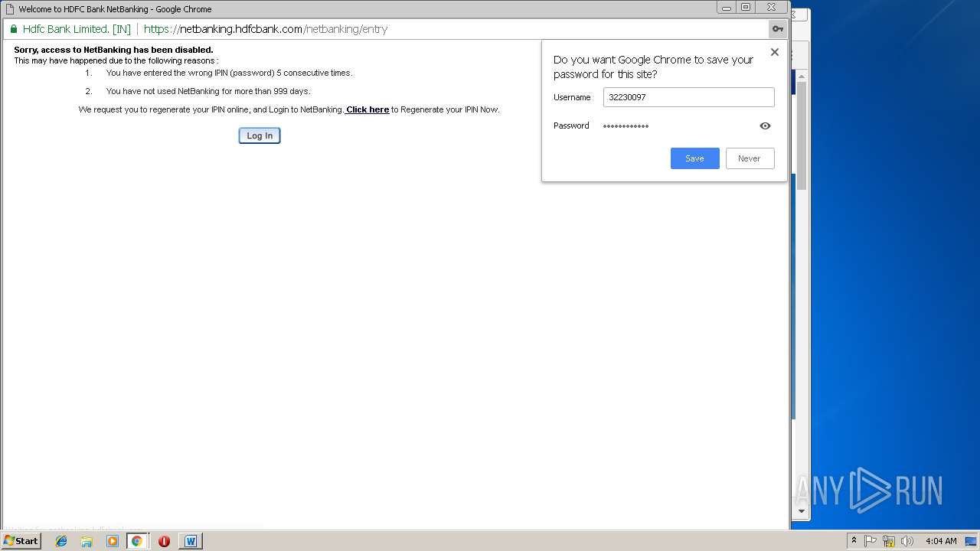Open Windows Media Player from taskbar
980x551 pixels.
coord(113,541)
